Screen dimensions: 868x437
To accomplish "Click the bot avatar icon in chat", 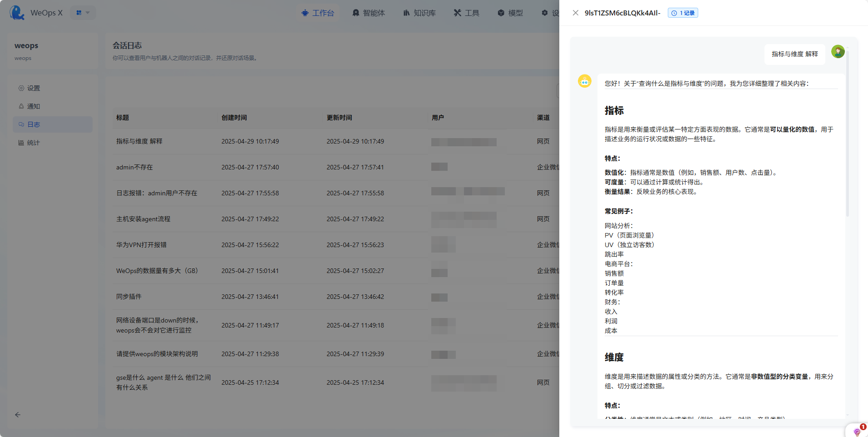I will 585,81.
